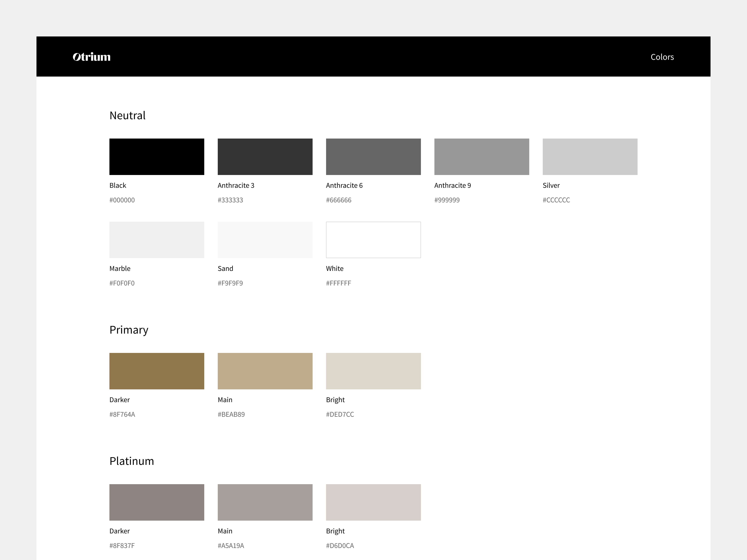Click the Main label under Platinum
This screenshot has width=747, height=560.
pyautogui.click(x=225, y=531)
